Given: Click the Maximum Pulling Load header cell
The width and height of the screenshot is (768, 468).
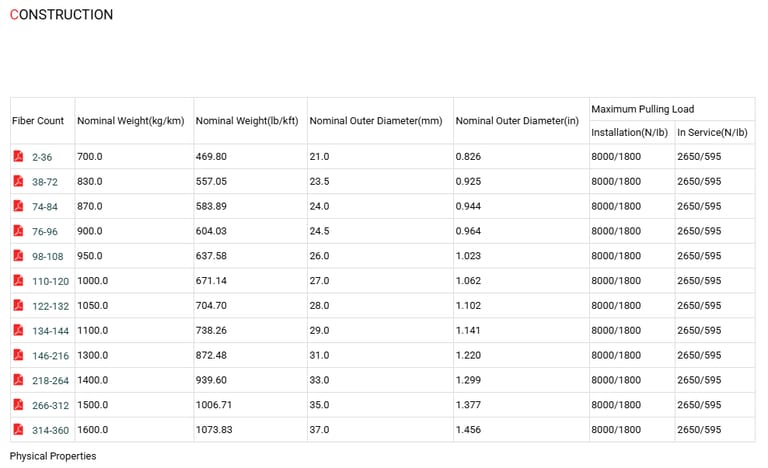Looking at the screenshot, I should click(x=642, y=109).
